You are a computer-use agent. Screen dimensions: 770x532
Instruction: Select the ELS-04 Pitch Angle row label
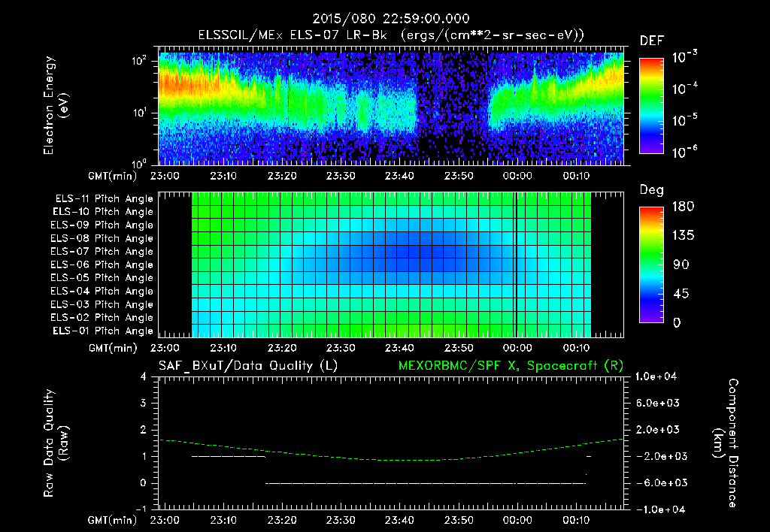pos(102,291)
